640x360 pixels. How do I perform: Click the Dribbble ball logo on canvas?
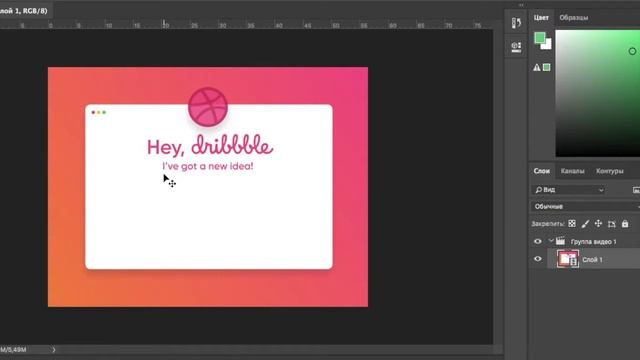pos(208,107)
